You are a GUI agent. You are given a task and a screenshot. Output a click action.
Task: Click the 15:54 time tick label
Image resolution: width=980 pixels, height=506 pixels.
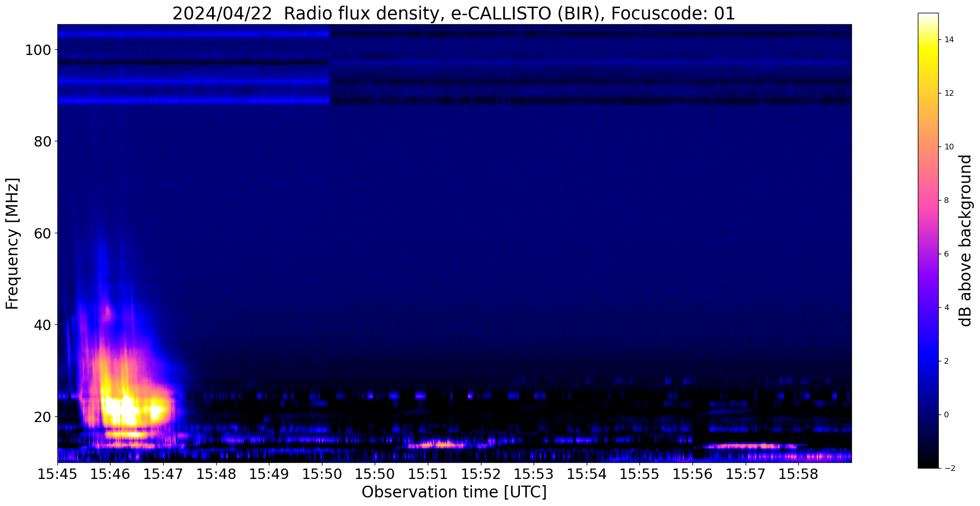[x=587, y=474]
